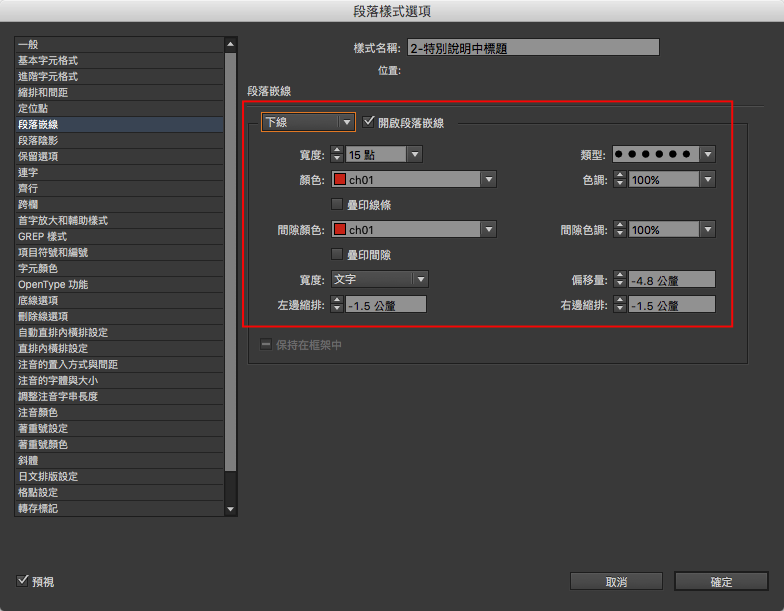Click the 色調 tint stepper arrows
Image resolution: width=784 pixels, height=611 pixels.
tap(620, 179)
